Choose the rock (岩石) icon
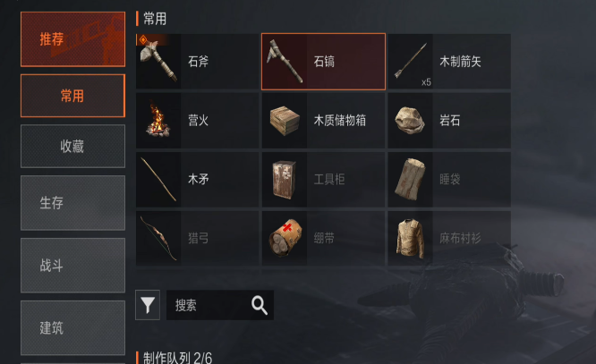Image resolution: width=596 pixels, height=364 pixels. pos(411,121)
